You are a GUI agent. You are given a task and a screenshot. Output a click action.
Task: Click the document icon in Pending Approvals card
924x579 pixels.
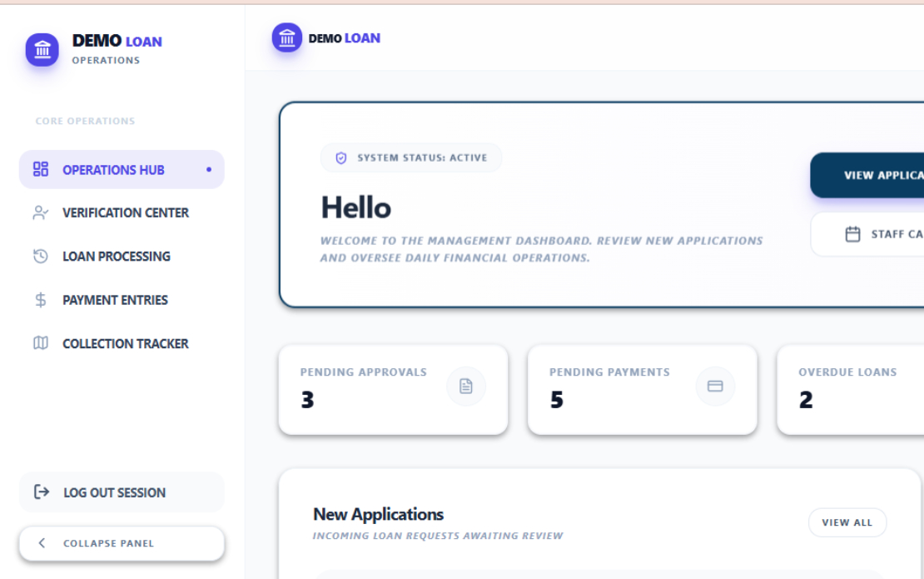coord(466,387)
